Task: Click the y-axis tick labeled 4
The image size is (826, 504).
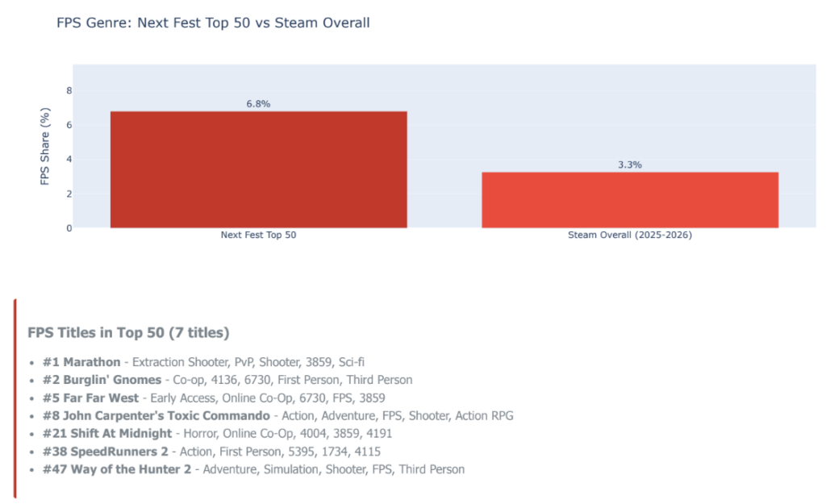Action: (69, 159)
